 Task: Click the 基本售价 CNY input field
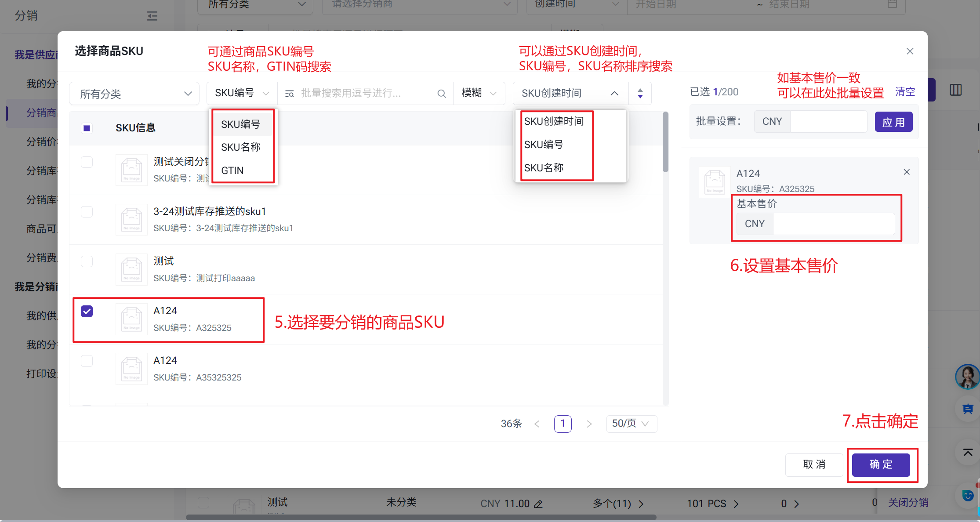click(x=833, y=224)
